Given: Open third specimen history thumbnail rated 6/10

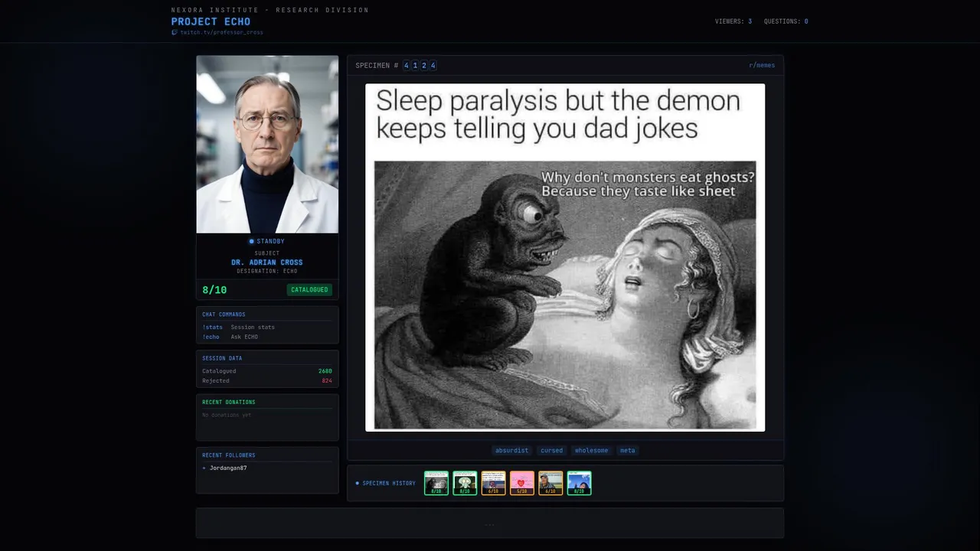Looking at the screenshot, I should (493, 483).
